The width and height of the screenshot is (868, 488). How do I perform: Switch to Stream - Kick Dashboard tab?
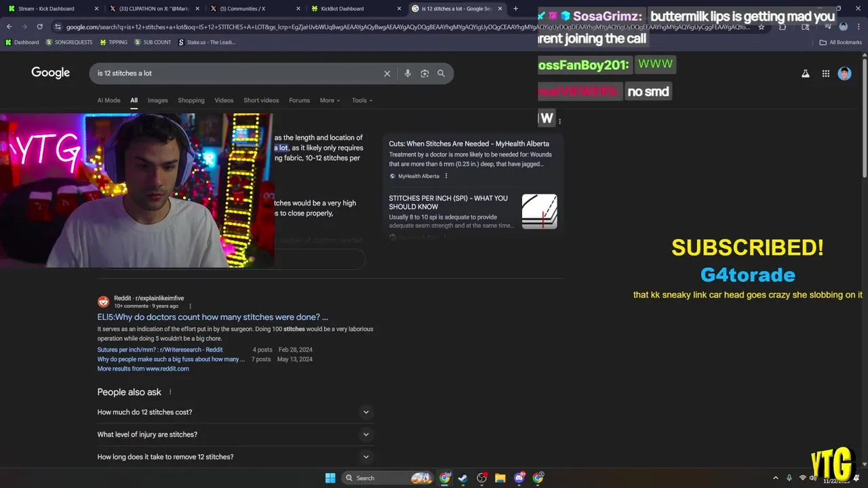click(x=51, y=9)
